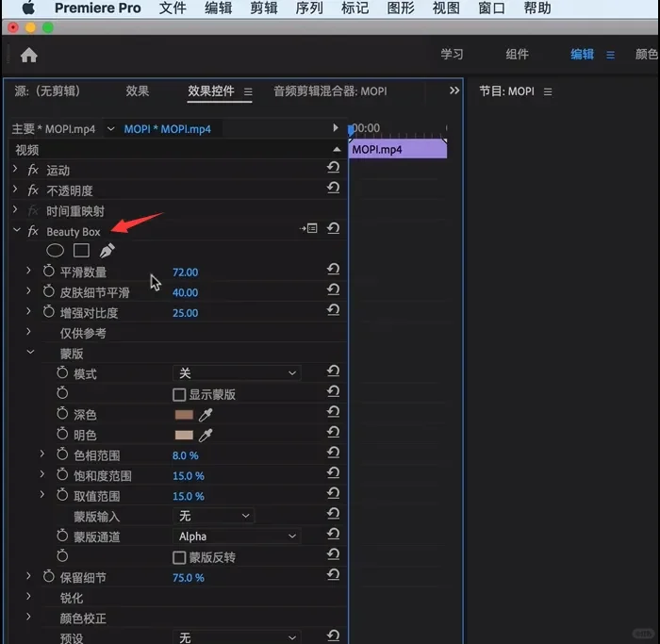Open the 明色 color swatch

tap(184, 436)
